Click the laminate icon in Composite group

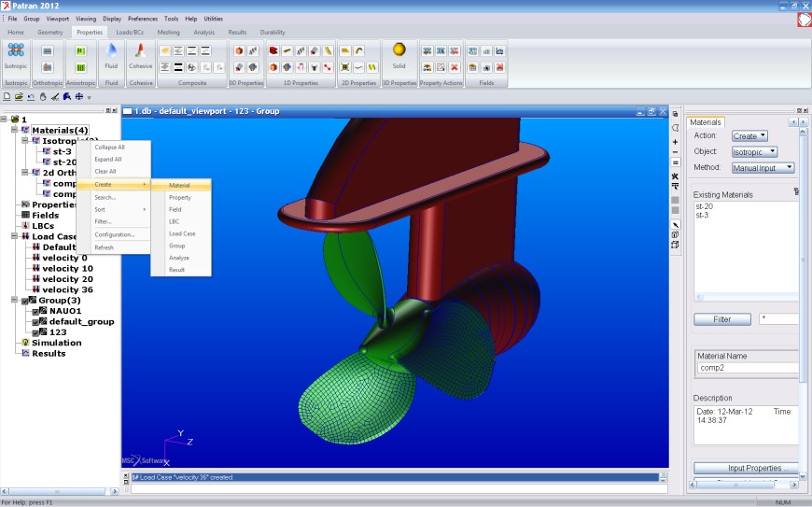pos(164,50)
